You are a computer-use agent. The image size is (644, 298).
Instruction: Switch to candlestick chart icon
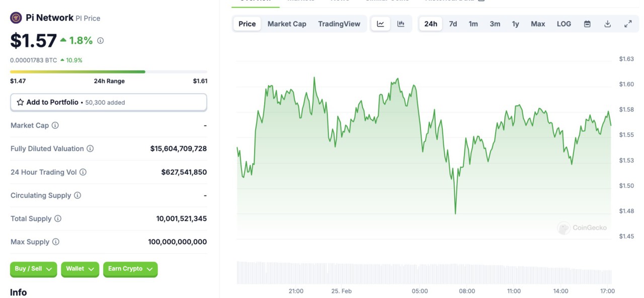401,24
